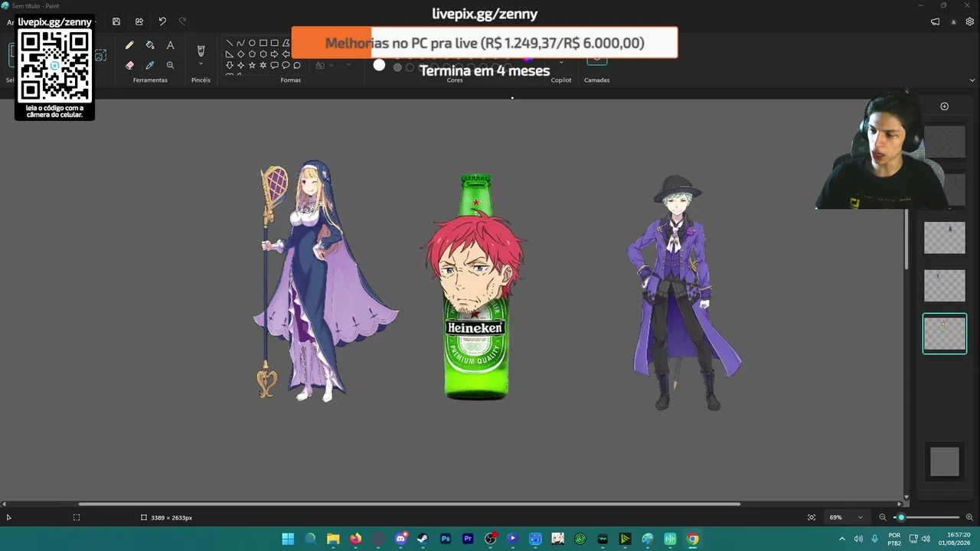Open Steam from the taskbar
Screen dimensions: 980x551
pyautogui.click(x=423, y=539)
